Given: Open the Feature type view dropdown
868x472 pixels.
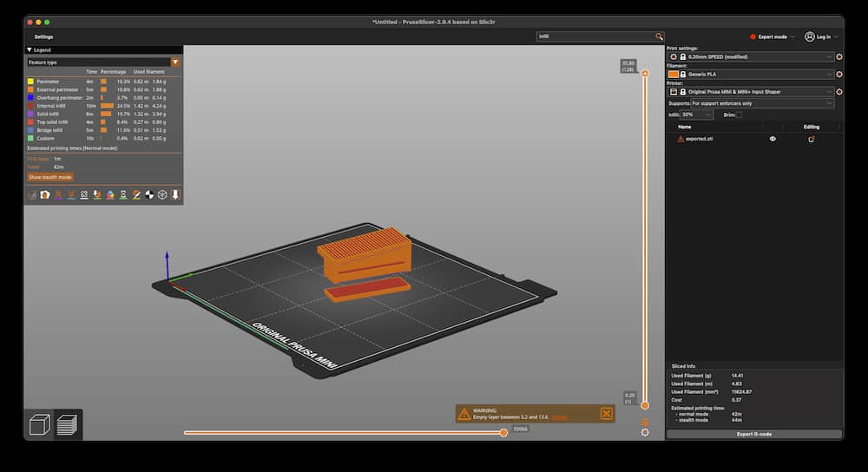Looking at the screenshot, I should point(175,62).
